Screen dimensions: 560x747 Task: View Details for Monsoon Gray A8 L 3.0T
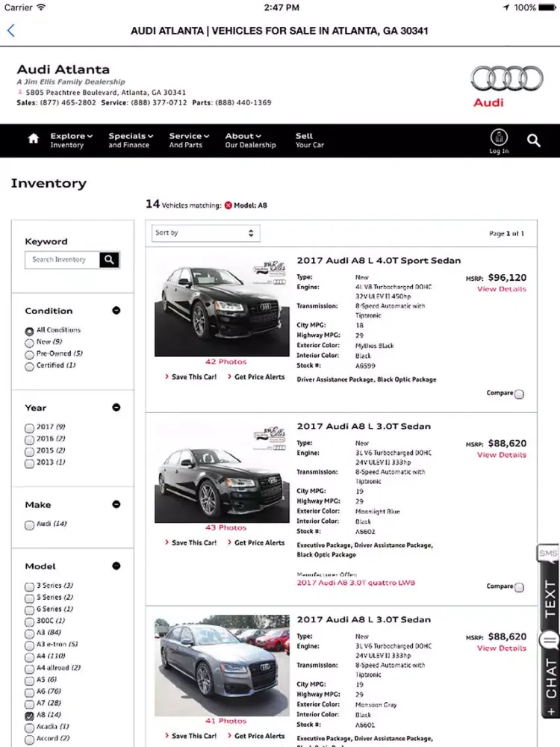(502, 648)
